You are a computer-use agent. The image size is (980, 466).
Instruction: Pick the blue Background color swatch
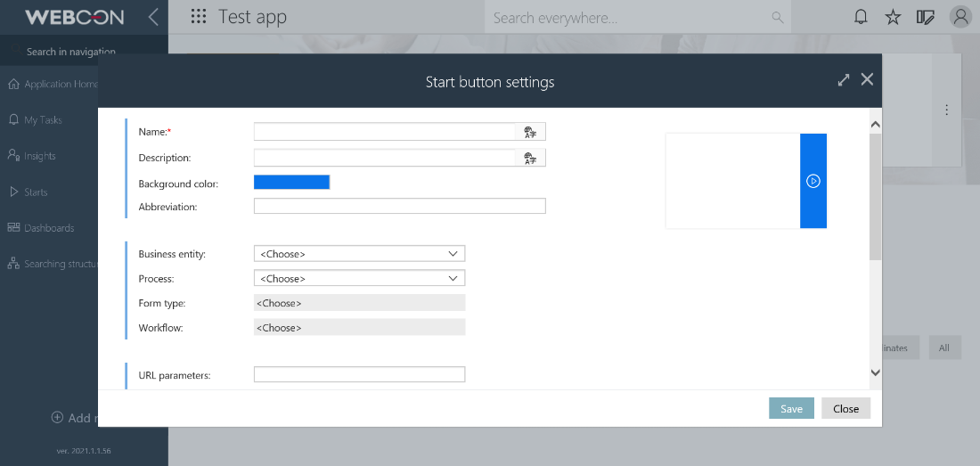tap(292, 183)
